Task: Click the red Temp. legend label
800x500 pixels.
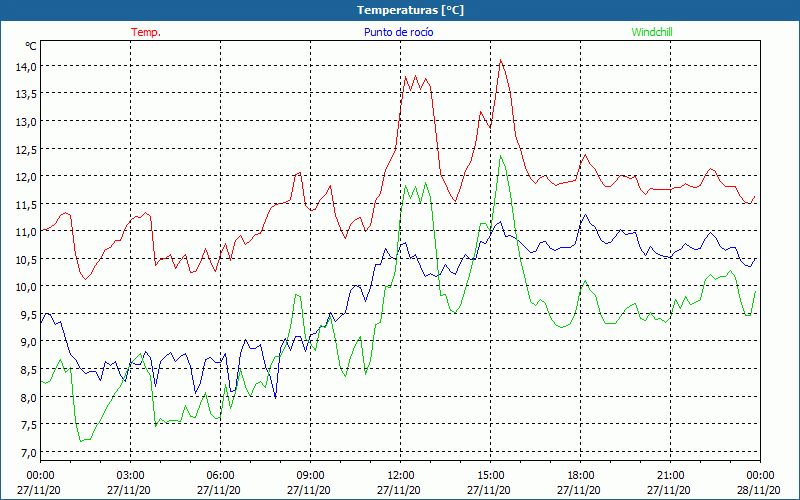Action: pyautogui.click(x=146, y=32)
